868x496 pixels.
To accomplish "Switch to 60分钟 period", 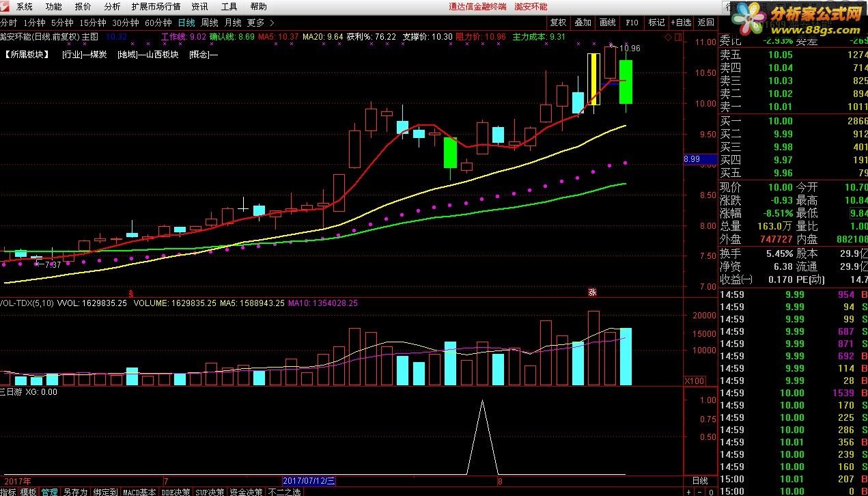I will [x=158, y=23].
